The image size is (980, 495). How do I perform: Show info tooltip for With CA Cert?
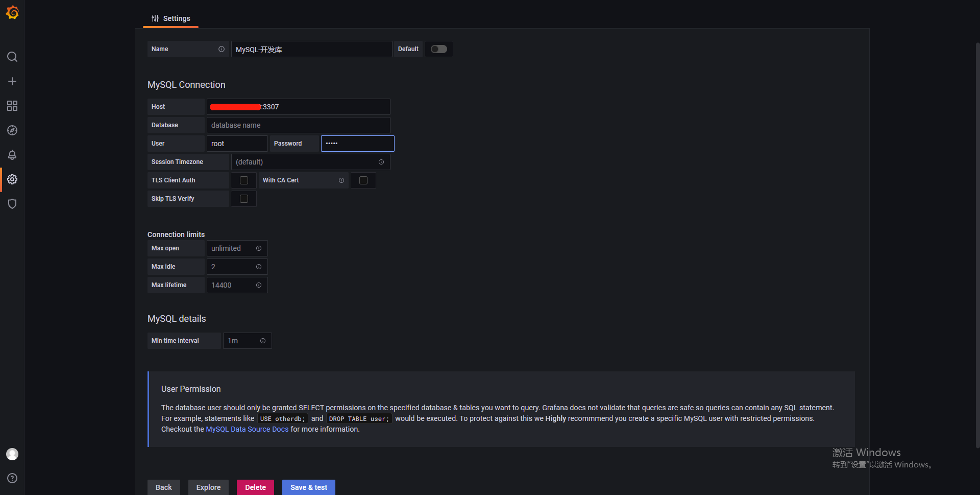[341, 180]
